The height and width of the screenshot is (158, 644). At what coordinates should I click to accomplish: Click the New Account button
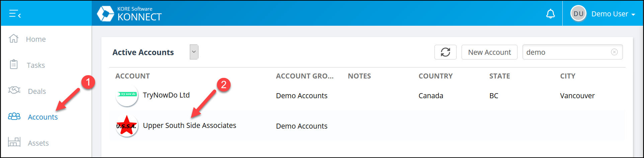(489, 52)
